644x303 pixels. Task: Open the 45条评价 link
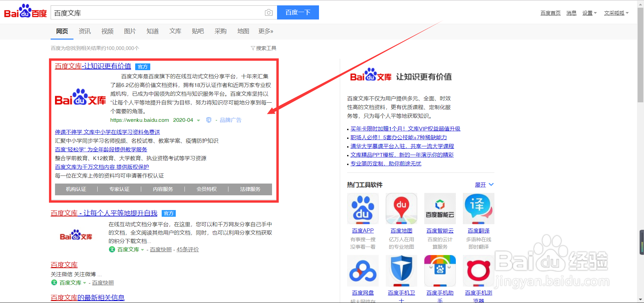(188, 250)
